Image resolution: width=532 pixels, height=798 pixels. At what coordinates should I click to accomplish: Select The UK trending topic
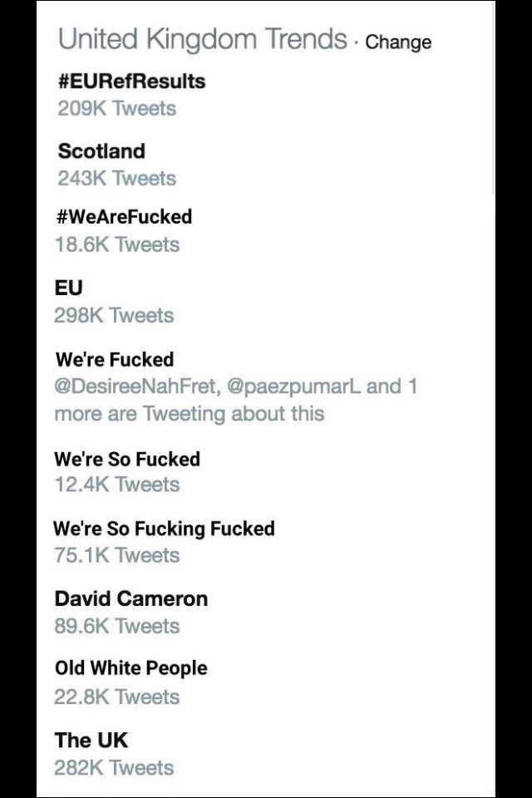[x=91, y=740]
